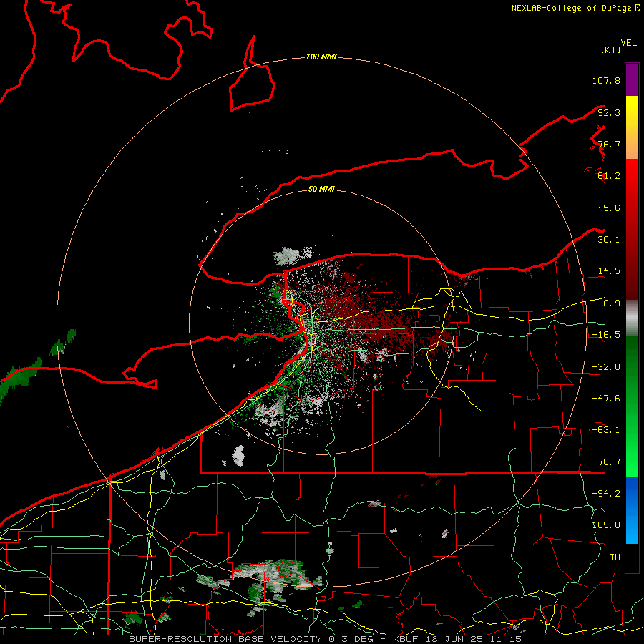Click the KBUF station identifier

click(x=406, y=639)
